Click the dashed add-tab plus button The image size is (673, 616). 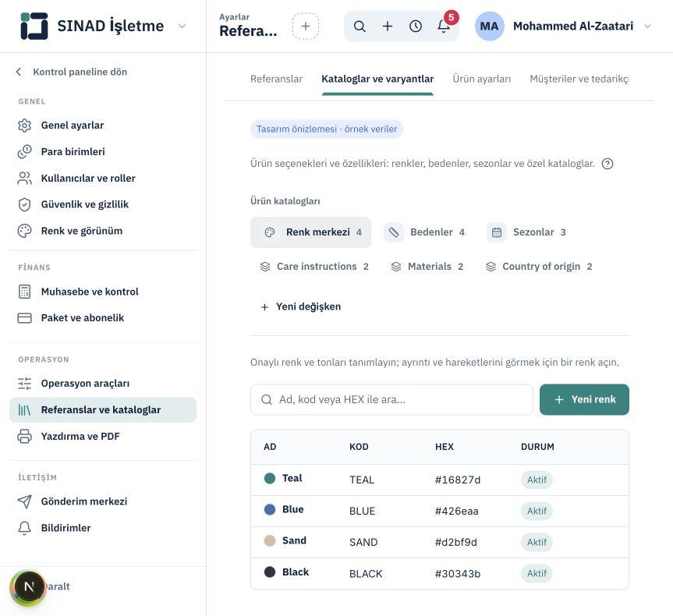click(x=306, y=27)
